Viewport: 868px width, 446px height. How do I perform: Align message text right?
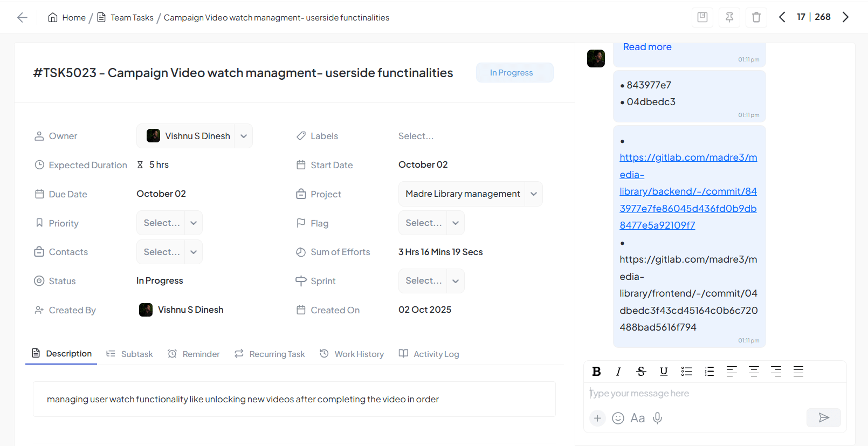(x=776, y=371)
